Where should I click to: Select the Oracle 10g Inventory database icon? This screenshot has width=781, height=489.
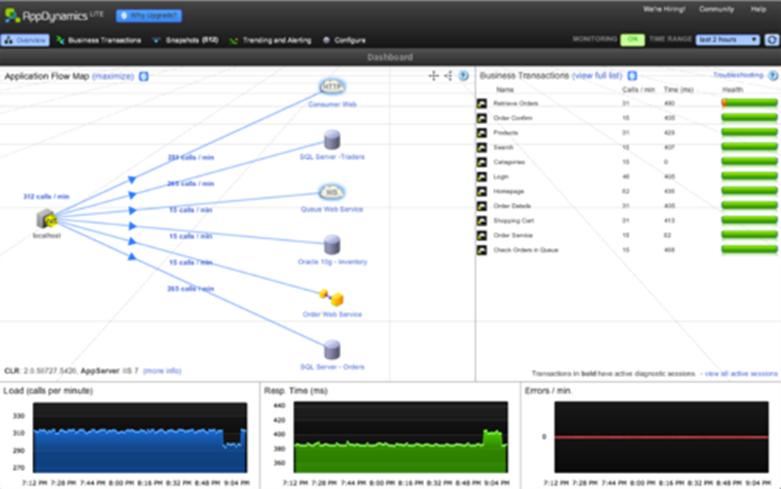click(332, 245)
